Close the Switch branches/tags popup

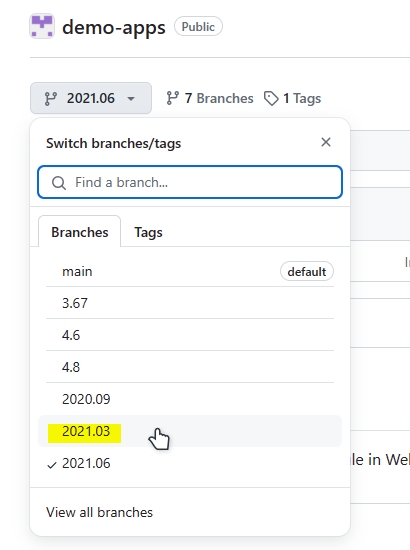(x=326, y=142)
